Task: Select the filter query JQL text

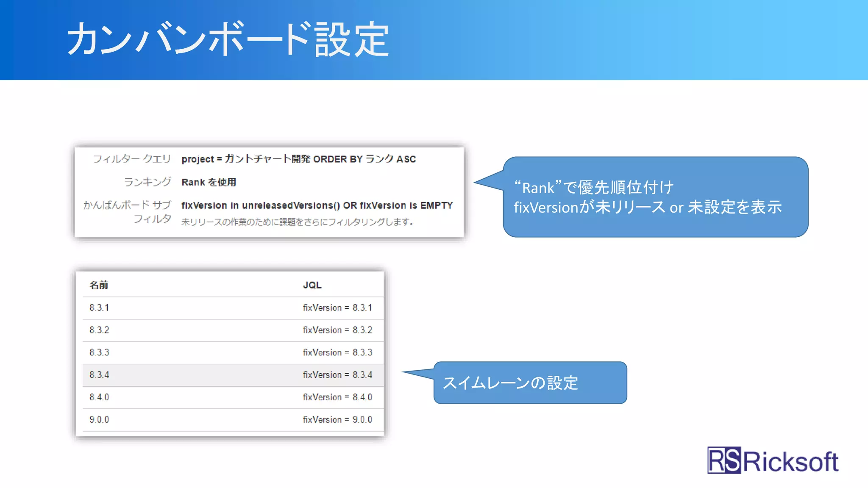Action: (298, 159)
